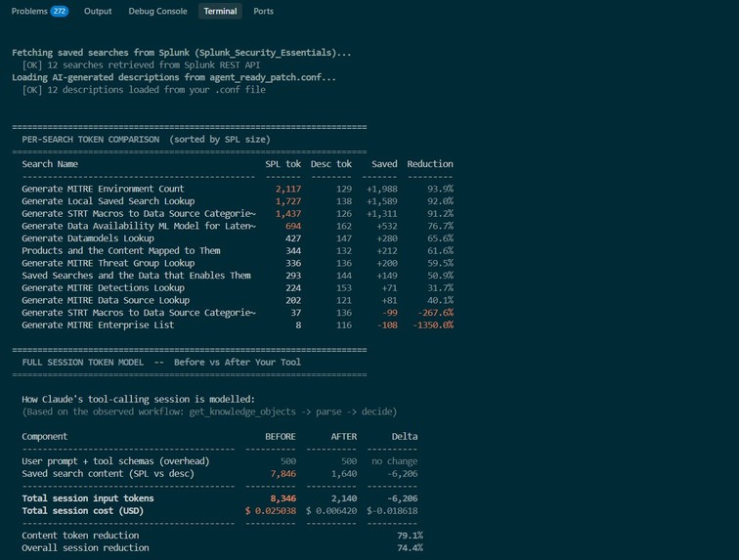Select the Terminal tab
This screenshot has width=739, height=560.
click(x=220, y=12)
